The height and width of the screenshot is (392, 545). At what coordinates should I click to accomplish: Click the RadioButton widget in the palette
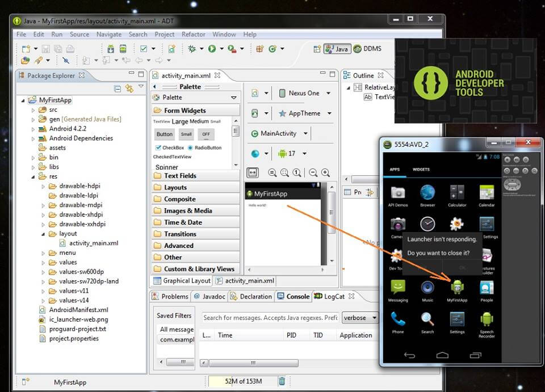205,147
